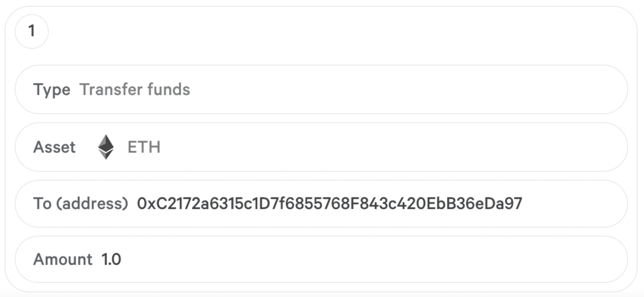The width and height of the screenshot is (644, 297).
Task: Click the 0xC2172a63… recipient address text
Action: coord(329,203)
